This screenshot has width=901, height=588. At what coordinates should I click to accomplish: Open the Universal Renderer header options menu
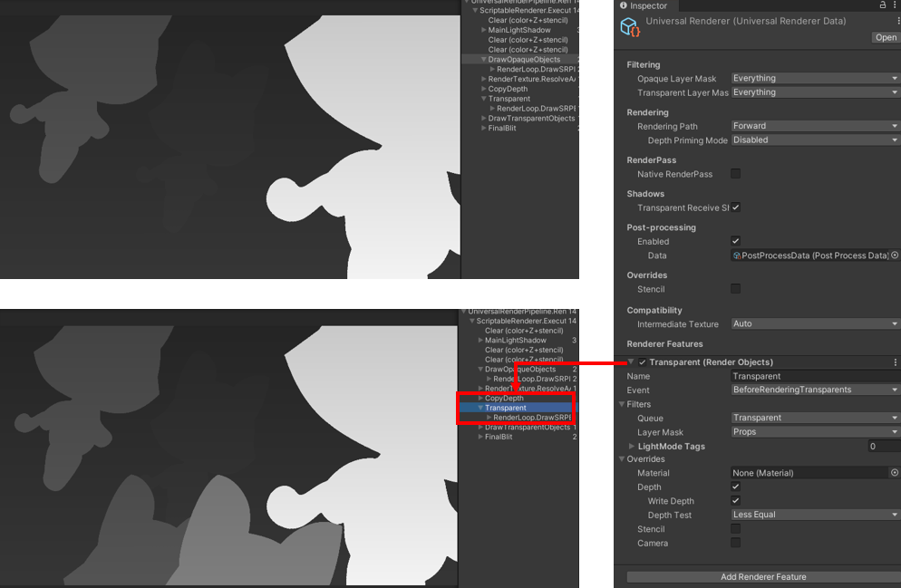tap(896, 21)
